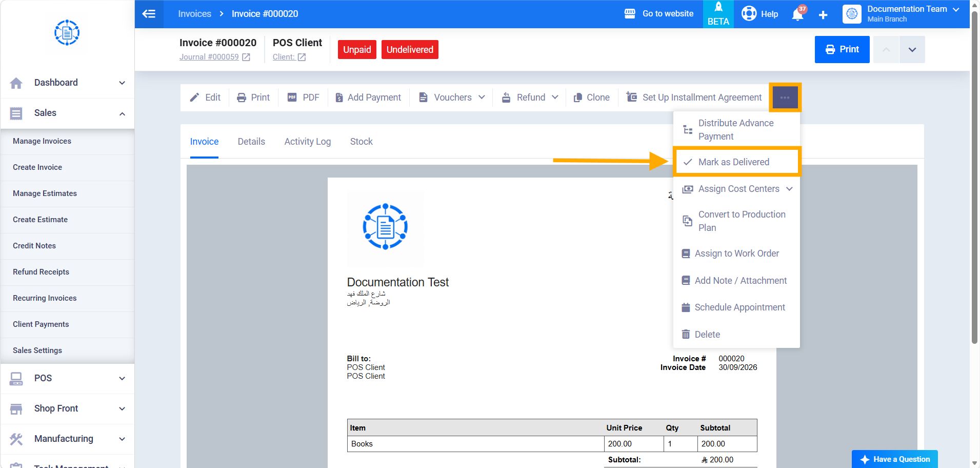Image resolution: width=980 pixels, height=468 pixels.
Task: Click the Help lifebuoy icon
Action: pyautogui.click(x=749, y=13)
